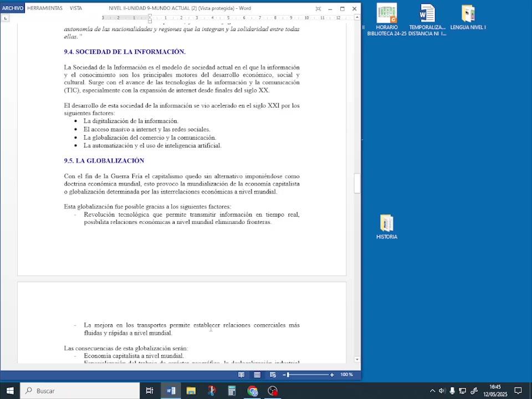Click heading 9.4. SOCIEDAD DE LA INFORMACIÓN.
This screenshot has width=532, height=399.
click(x=125, y=52)
